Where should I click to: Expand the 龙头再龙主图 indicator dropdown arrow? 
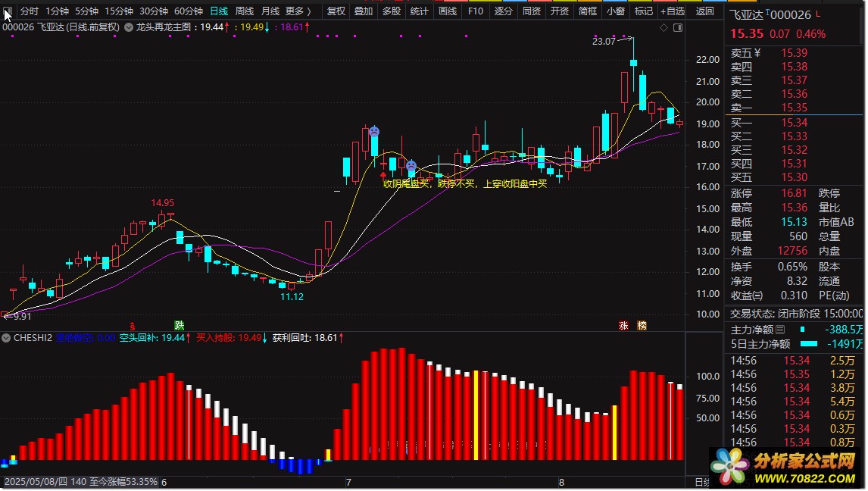coord(129,27)
